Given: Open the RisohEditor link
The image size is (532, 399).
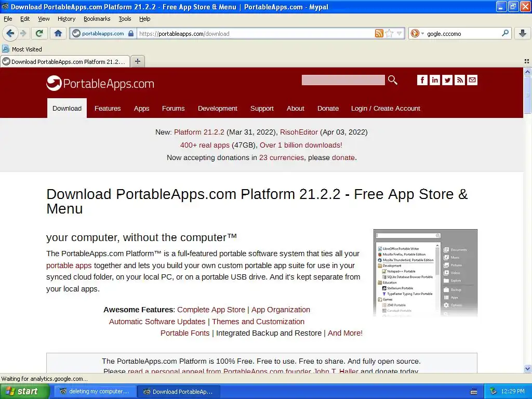Looking at the screenshot, I should (x=299, y=132).
